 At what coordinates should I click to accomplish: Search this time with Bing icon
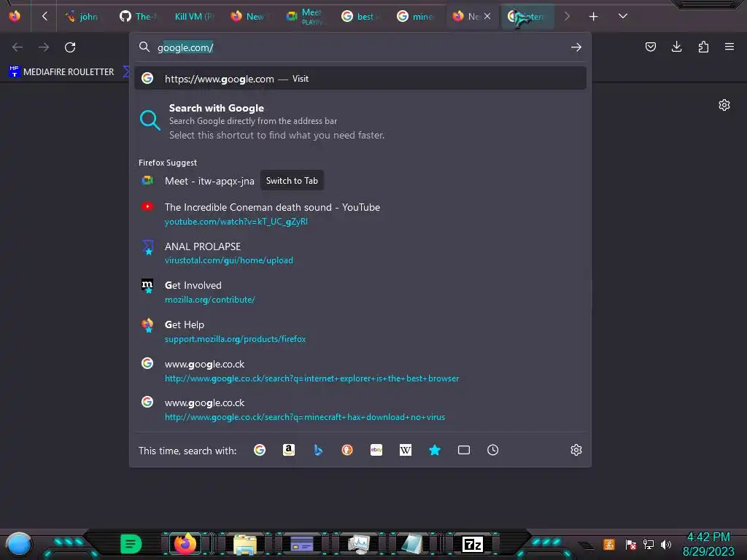(x=318, y=450)
